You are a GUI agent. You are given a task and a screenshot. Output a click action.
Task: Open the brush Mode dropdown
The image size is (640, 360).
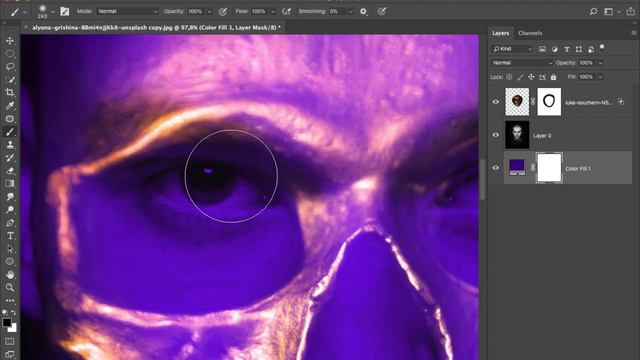[x=127, y=11]
